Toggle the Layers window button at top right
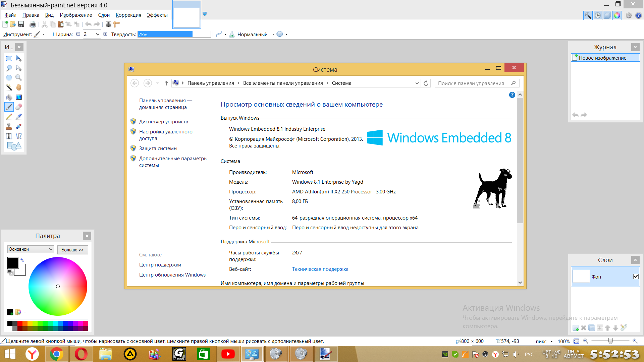The image size is (644, 362). pos(607,15)
